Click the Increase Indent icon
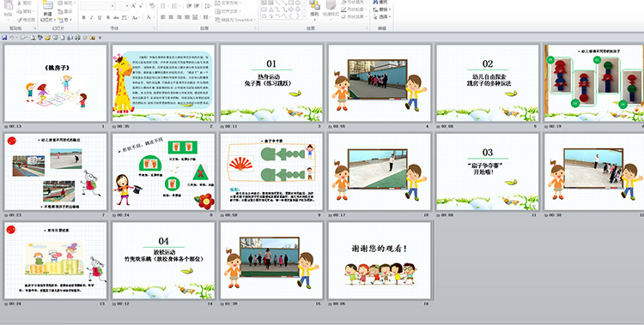This screenshot has width=644, height=325. tap(197, 6)
